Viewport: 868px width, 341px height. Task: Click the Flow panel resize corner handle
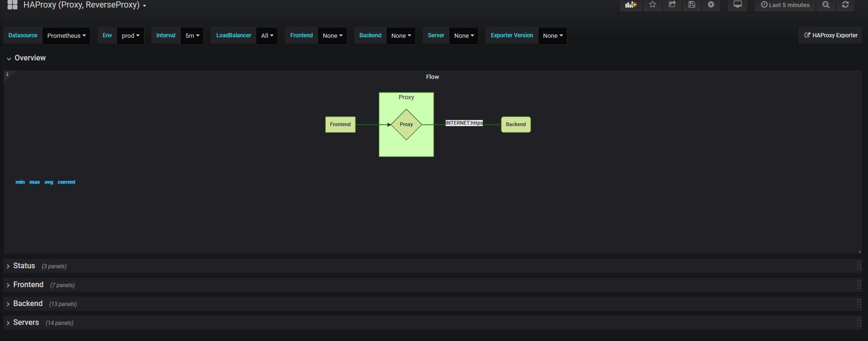(x=859, y=251)
